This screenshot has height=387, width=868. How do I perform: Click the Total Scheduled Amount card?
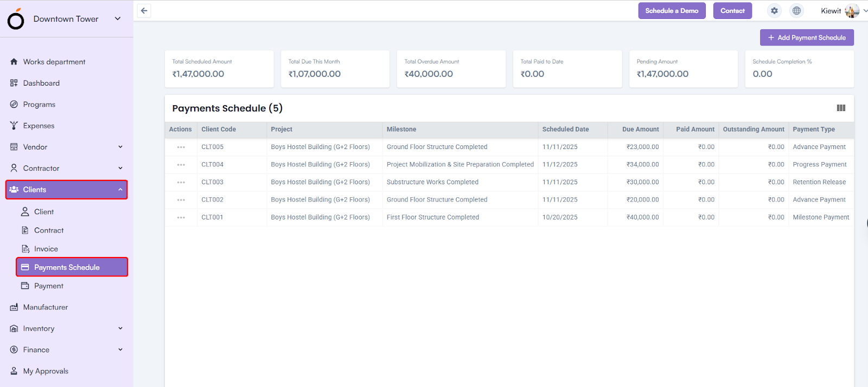(219, 69)
